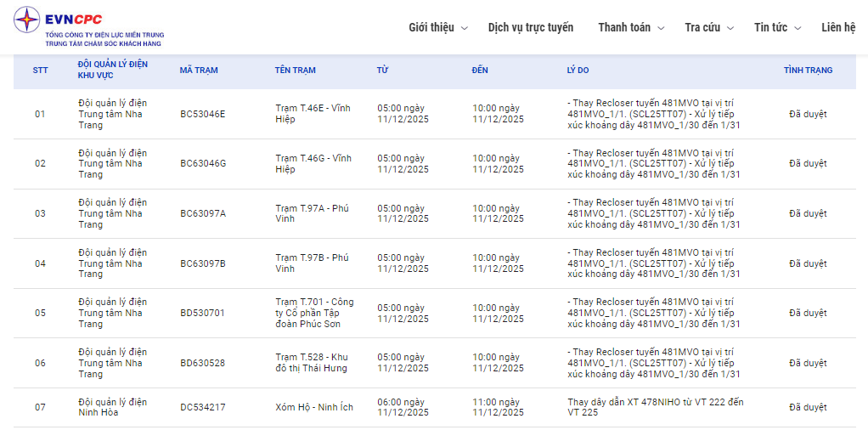Image resolution: width=868 pixels, height=430 pixels.
Task: Click station code BD530701
Action: click(202, 313)
